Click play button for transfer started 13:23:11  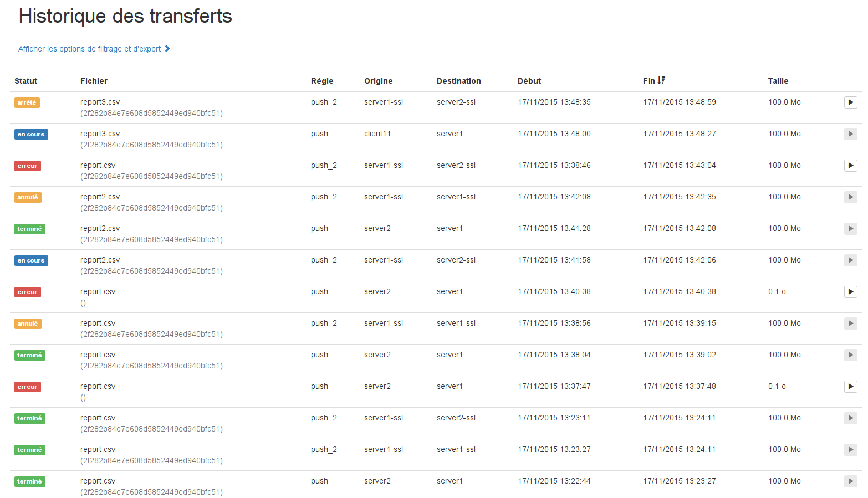point(850,418)
